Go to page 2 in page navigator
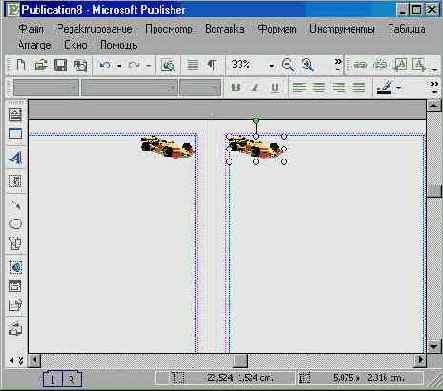The width and height of the screenshot is (443, 391). [x=71, y=379]
